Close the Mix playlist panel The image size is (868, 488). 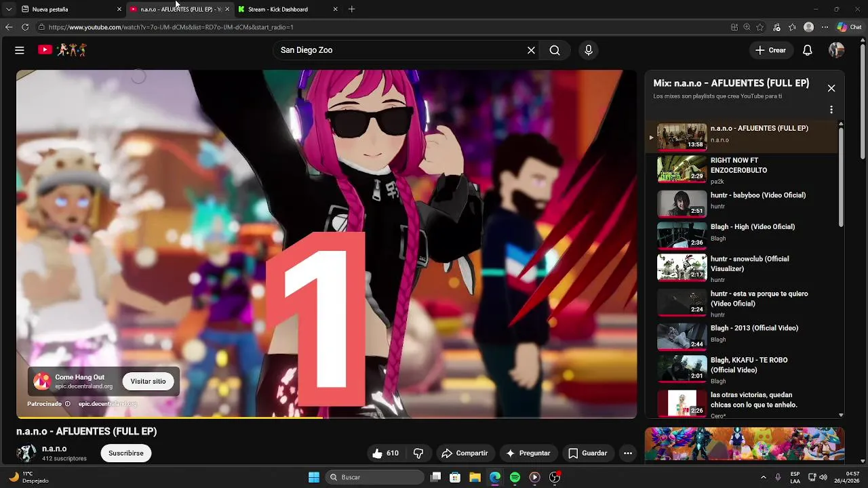tap(831, 88)
